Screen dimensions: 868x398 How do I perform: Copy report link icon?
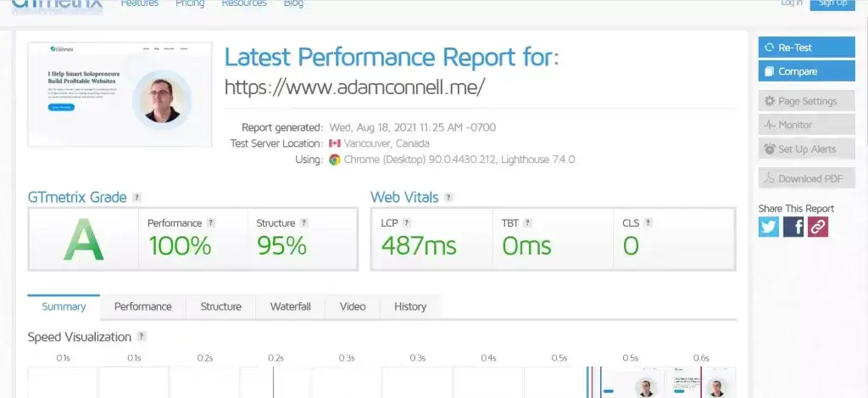[x=818, y=227]
